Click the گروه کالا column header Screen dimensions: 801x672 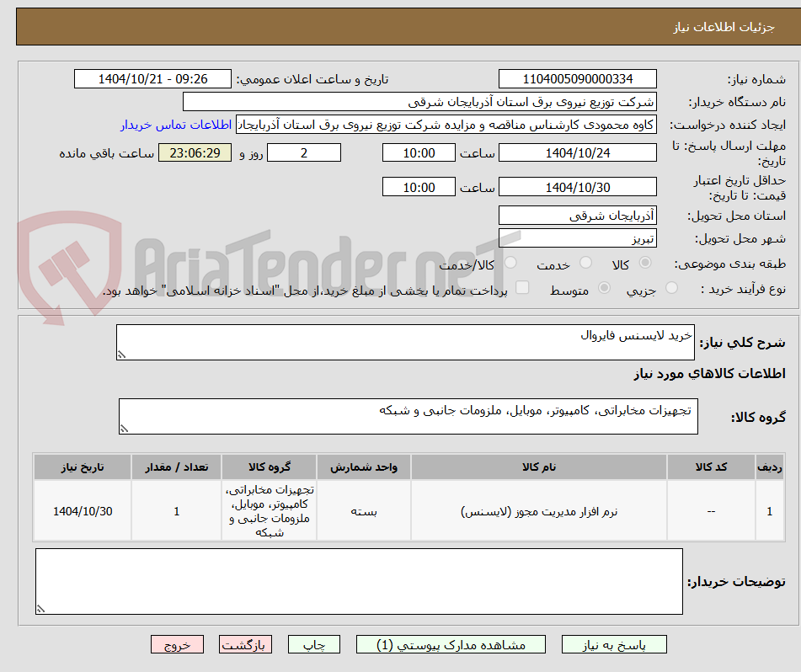pos(270,467)
